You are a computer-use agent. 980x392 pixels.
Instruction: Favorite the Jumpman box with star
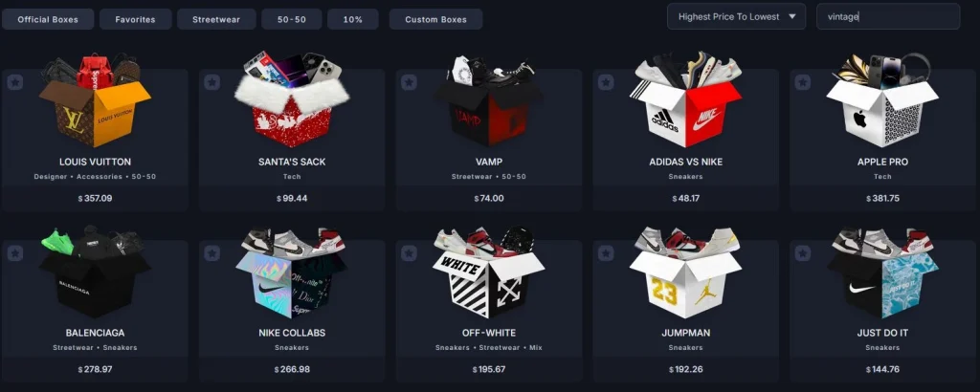pyautogui.click(x=606, y=252)
